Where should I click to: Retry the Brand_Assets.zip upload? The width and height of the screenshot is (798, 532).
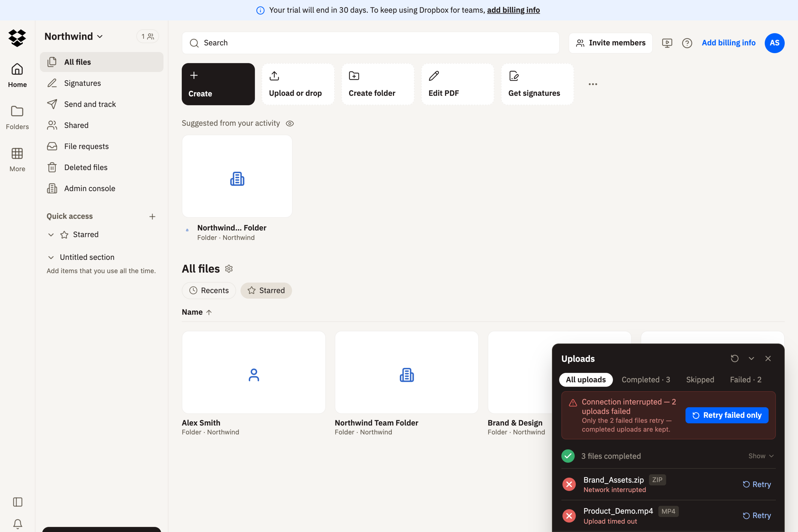click(x=757, y=484)
